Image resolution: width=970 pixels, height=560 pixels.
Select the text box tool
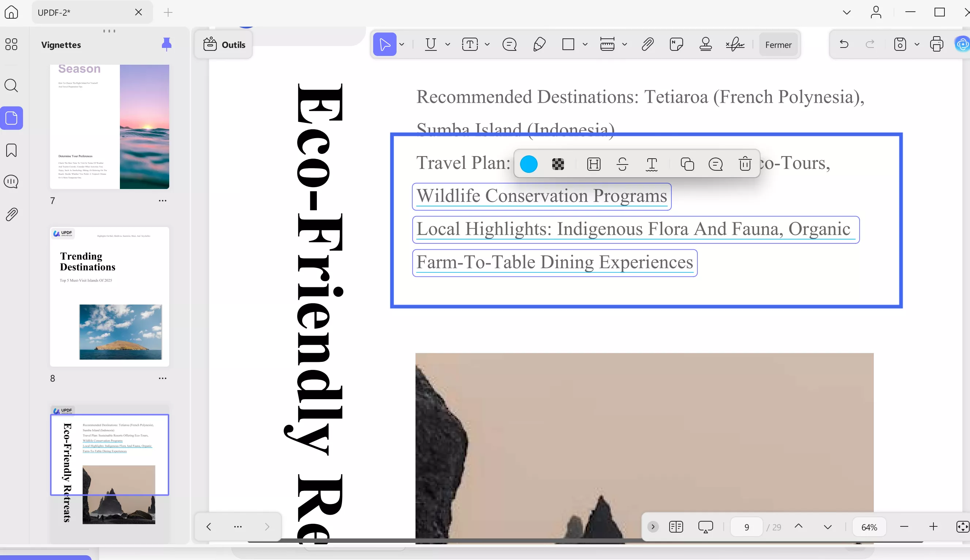pos(470,45)
